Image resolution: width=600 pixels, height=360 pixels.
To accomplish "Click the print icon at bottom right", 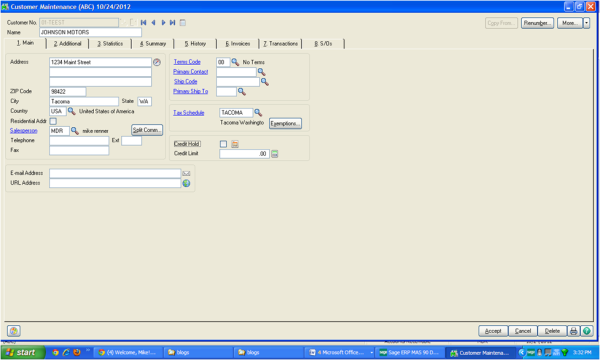I will 574,331.
